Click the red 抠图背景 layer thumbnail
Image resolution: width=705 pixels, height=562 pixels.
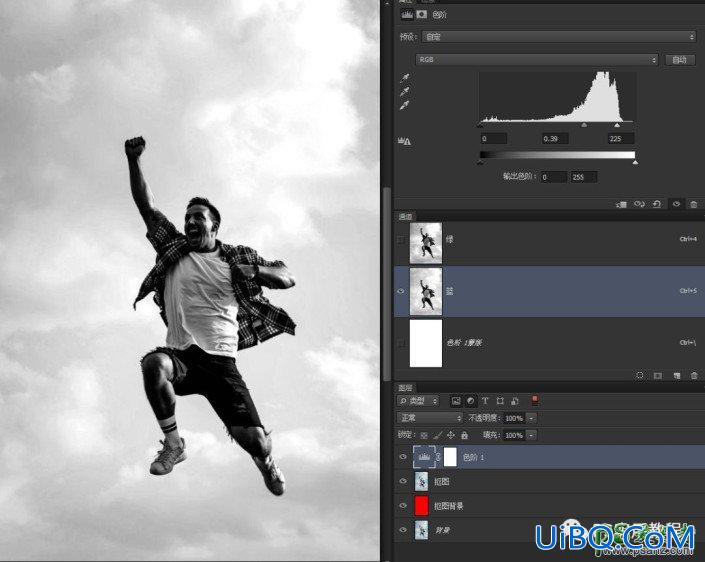pos(421,505)
